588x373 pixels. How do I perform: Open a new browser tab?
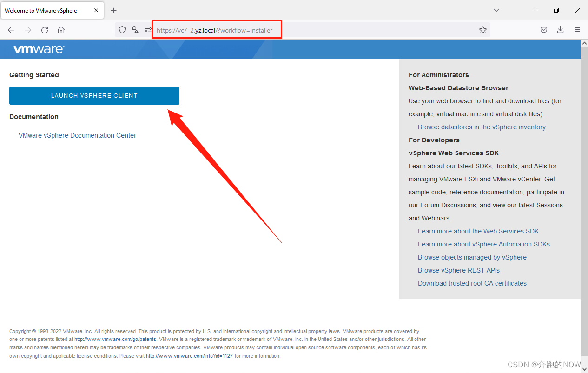(x=114, y=10)
